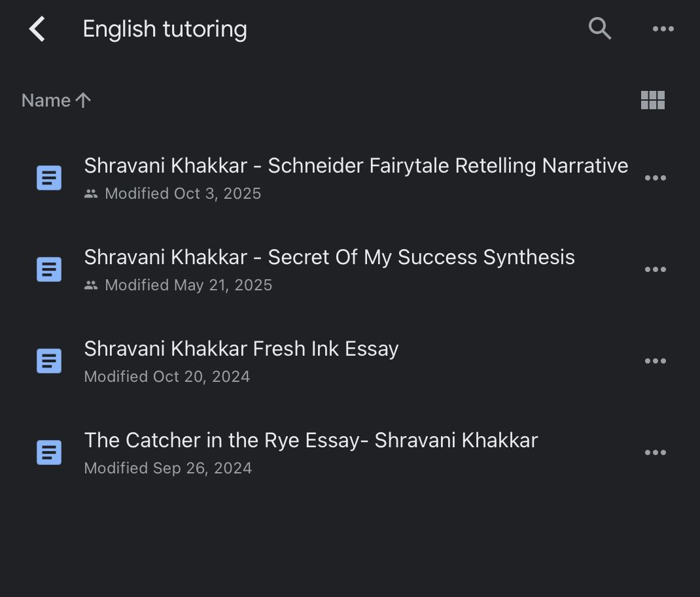Open Secret Of My Success Synthesis document
Screen dimensions: 700x597
coord(329,258)
